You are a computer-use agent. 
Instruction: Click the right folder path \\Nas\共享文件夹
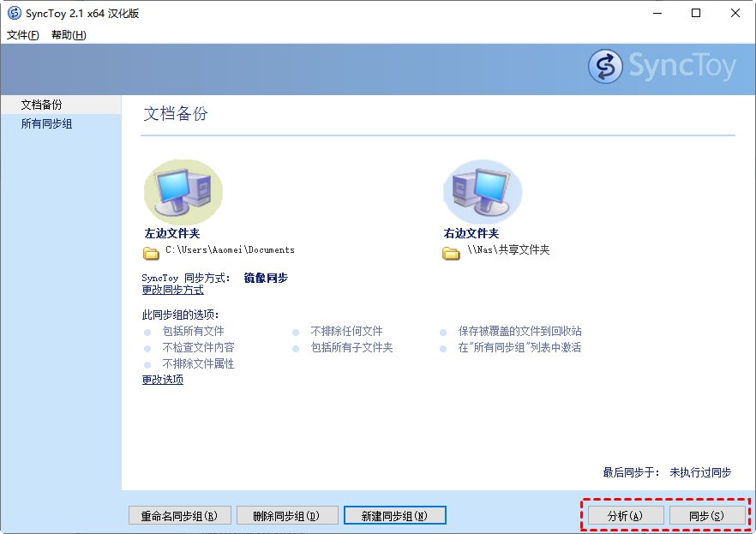508,250
